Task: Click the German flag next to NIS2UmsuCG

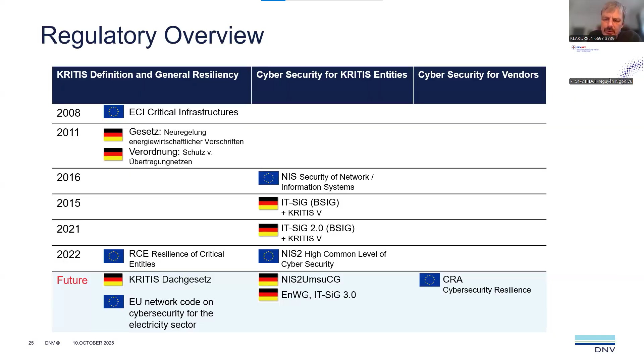Action: pyautogui.click(x=268, y=280)
